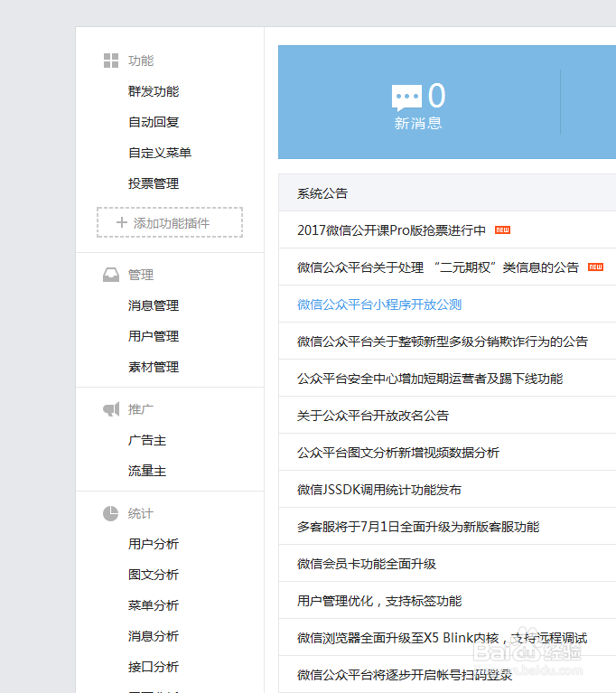Image resolution: width=616 pixels, height=693 pixels.
Task: Open 用户管理优化，支持标签功能 link
Action: point(379,602)
